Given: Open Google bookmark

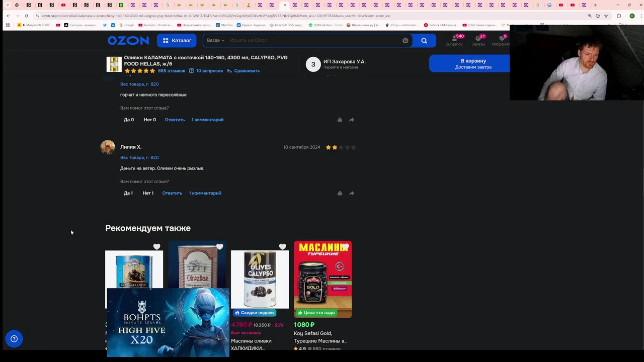Looking at the screenshot, I should click(x=127, y=25).
